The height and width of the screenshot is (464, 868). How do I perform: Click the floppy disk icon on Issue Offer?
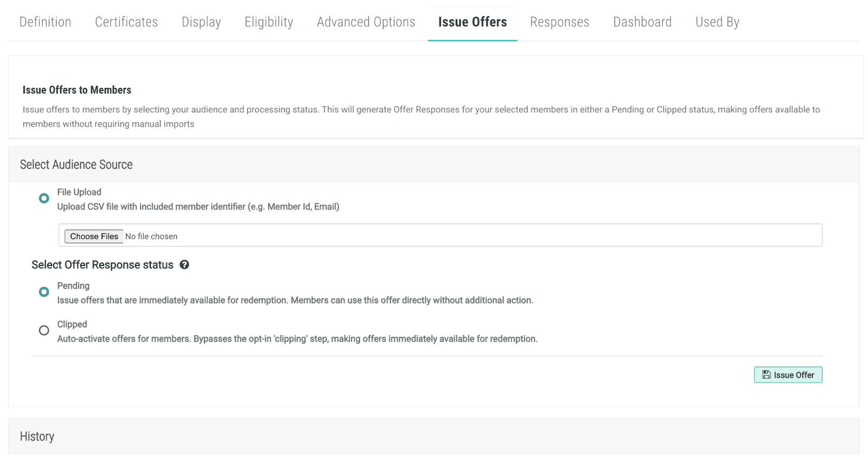point(766,375)
